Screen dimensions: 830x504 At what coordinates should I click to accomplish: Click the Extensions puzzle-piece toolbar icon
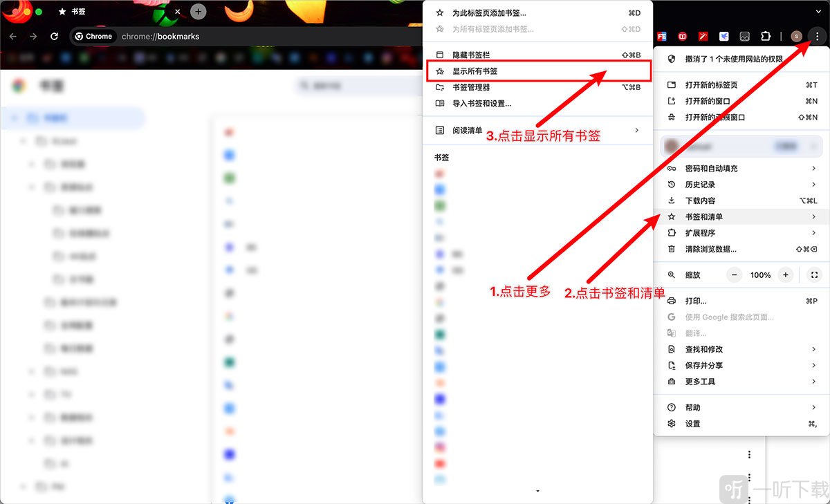point(766,36)
